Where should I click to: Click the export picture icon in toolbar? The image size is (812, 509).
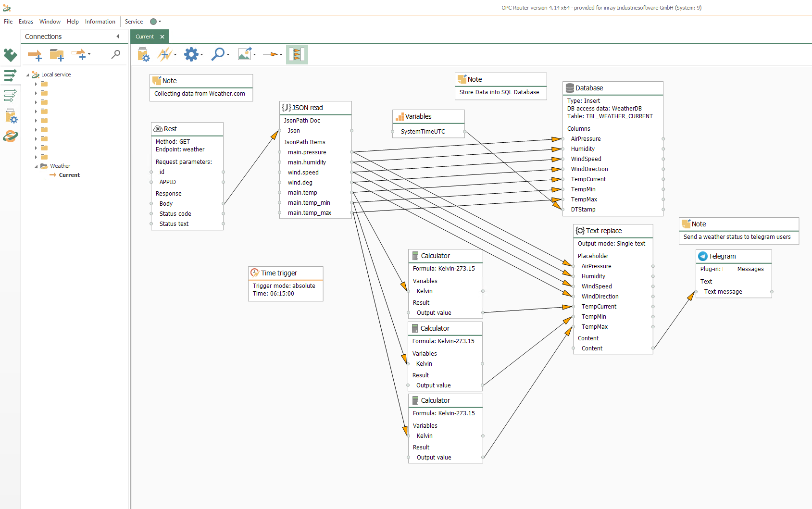pyautogui.click(x=244, y=54)
